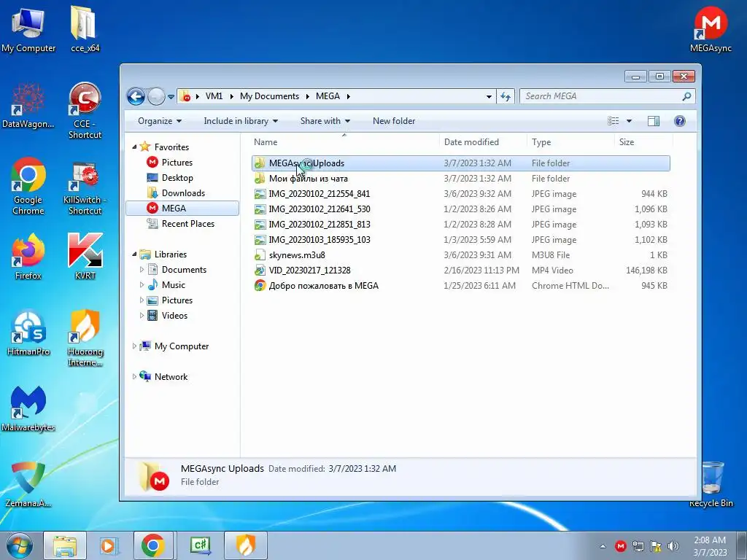Show the preview pane icon

[x=654, y=121]
